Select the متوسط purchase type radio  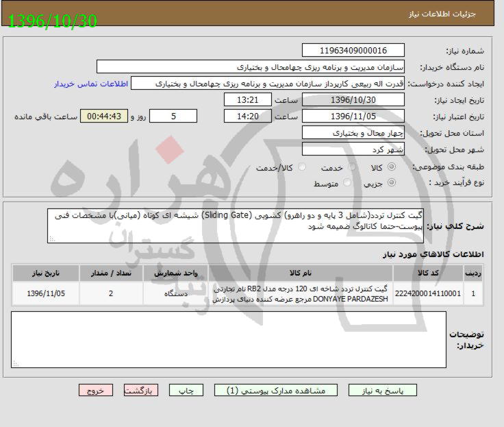[x=346, y=182]
